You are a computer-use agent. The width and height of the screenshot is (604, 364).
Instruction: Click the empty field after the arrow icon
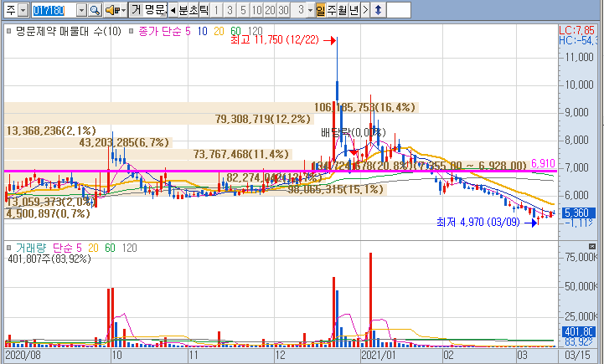398,10
